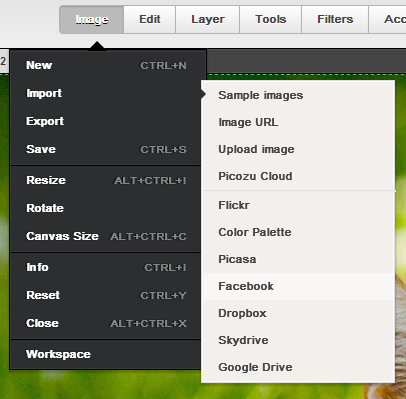
Task: Click Workspace menu entry
Action: click(106, 354)
